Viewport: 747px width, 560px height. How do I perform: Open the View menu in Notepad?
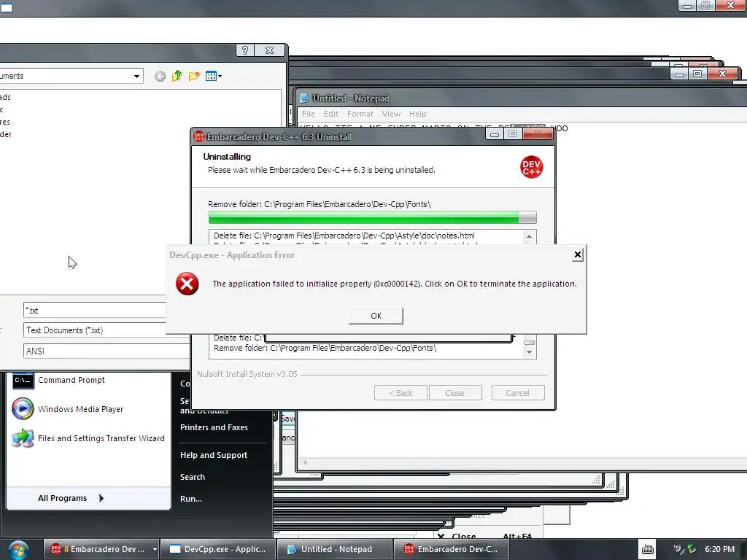click(391, 114)
